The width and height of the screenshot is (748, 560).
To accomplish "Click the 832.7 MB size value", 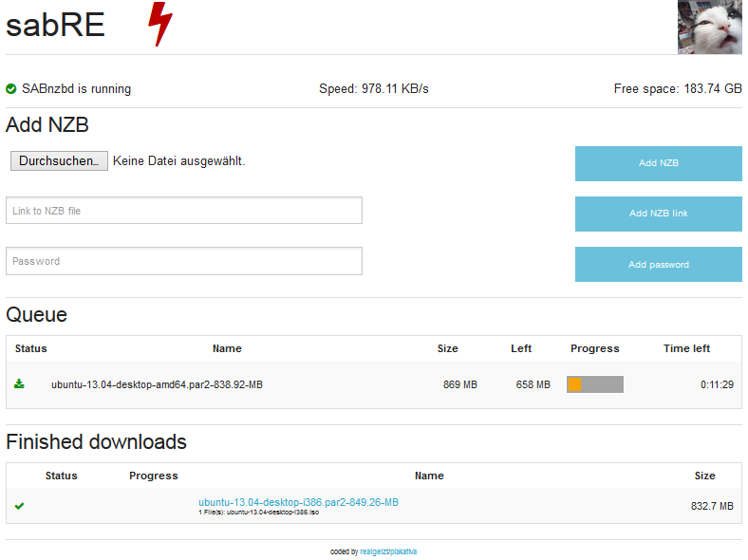I will pyautogui.click(x=712, y=506).
